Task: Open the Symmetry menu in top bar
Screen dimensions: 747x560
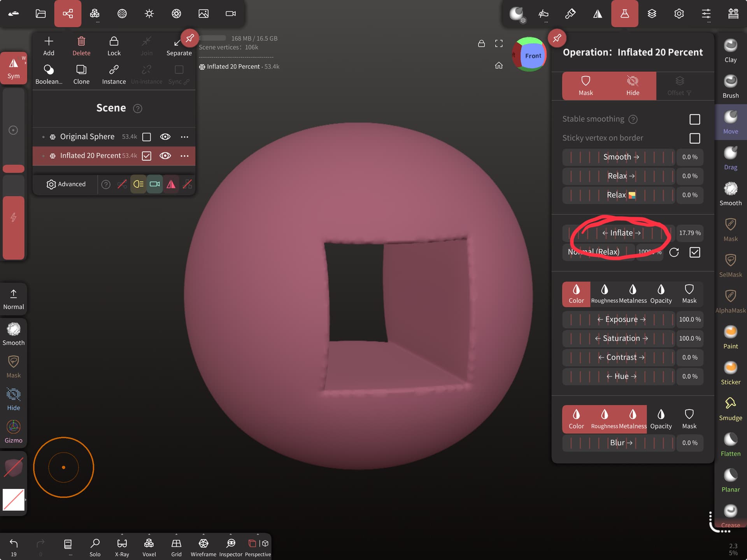Action: 598,14
